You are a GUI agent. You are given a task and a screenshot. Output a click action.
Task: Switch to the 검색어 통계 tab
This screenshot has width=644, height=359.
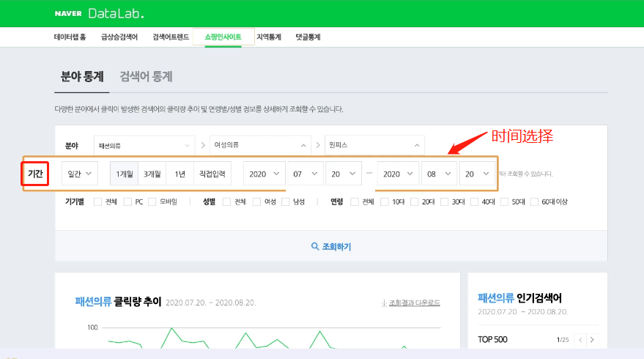tap(146, 76)
